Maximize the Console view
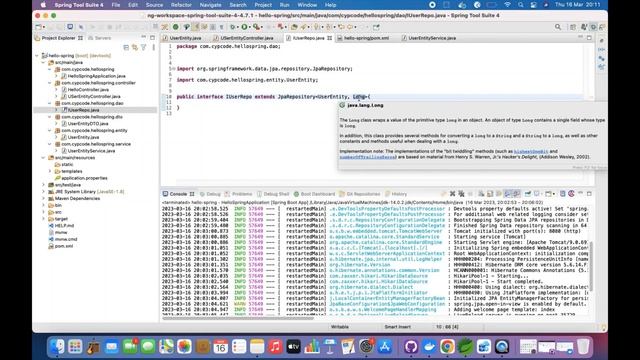 (x=589, y=194)
